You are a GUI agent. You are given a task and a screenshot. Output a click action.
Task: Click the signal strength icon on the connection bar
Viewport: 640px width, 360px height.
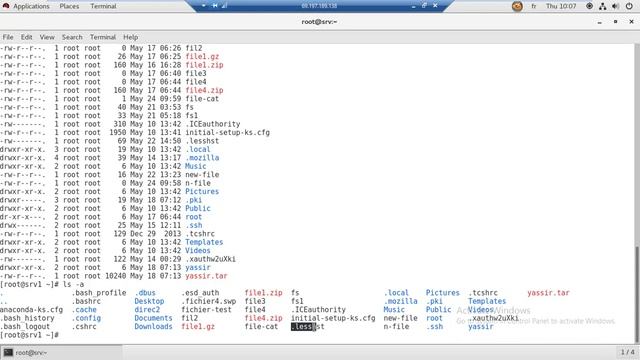(224, 6)
